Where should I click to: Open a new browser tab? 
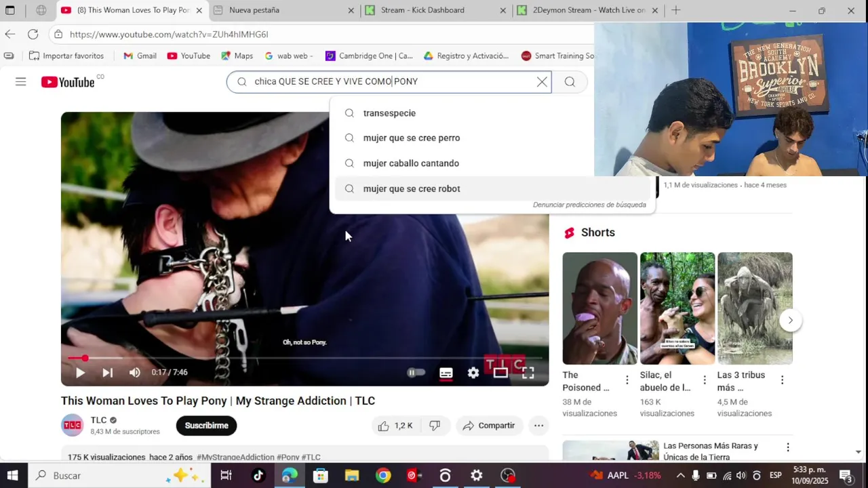tap(675, 10)
